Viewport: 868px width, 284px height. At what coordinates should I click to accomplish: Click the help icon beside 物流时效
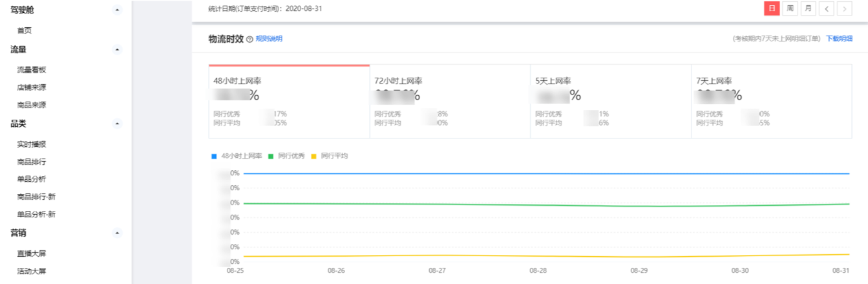[249, 39]
